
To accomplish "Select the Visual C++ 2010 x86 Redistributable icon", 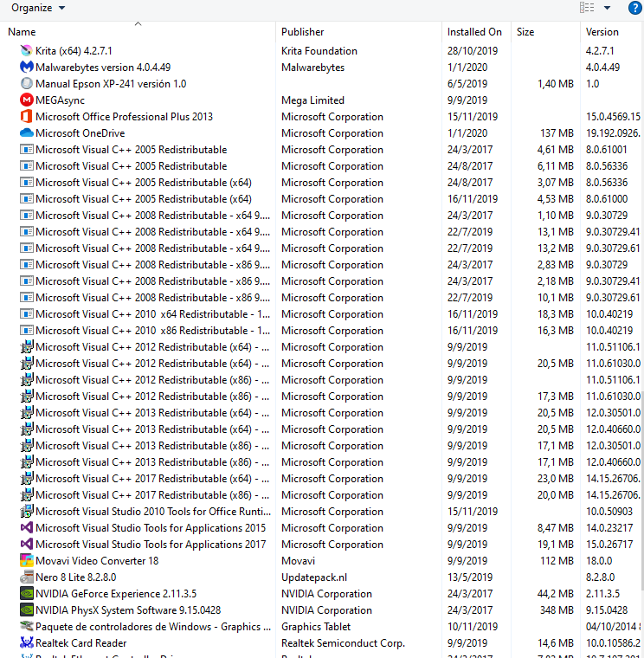I will tap(27, 330).
